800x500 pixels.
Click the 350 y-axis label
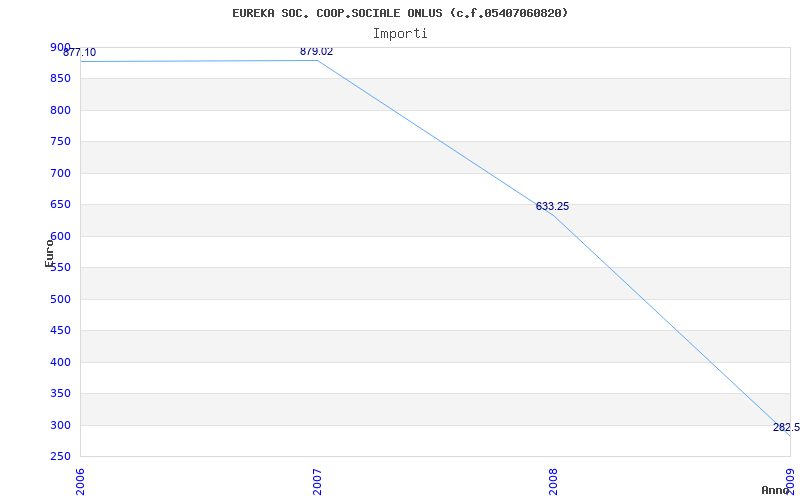click(60, 393)
